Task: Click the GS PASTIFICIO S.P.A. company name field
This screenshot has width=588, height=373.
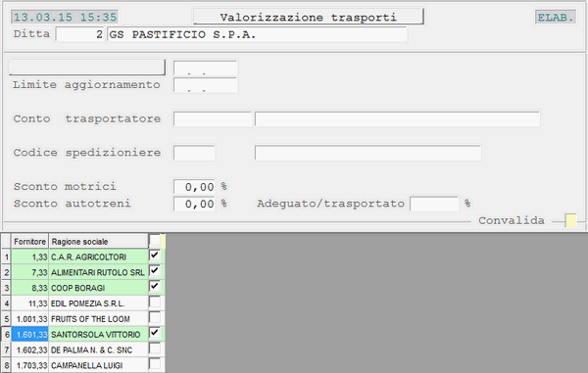Action: point(257,34)
